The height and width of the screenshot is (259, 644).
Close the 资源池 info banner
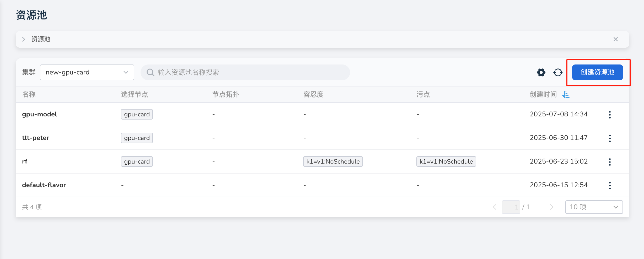(615, 39)
